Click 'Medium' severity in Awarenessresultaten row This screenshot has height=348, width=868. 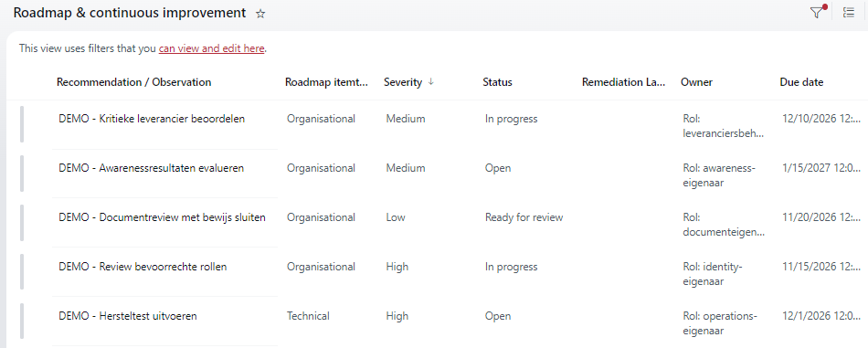pyautogui.click(x=406, y=168)
